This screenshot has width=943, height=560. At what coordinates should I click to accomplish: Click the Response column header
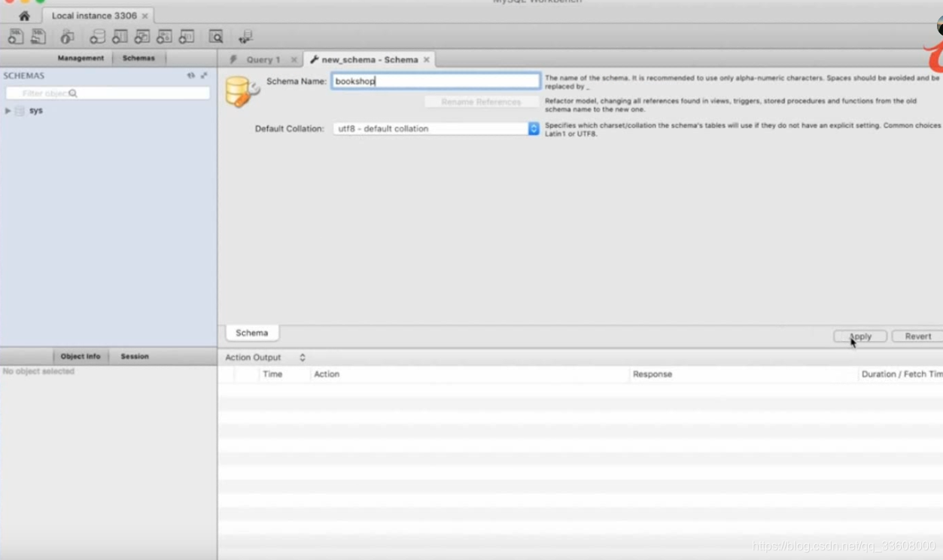652,374
